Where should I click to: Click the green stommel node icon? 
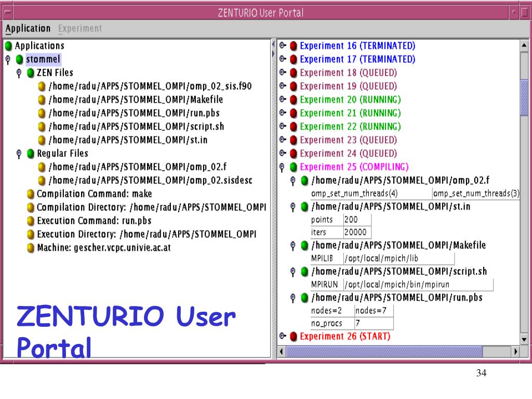tap(20, 59)
